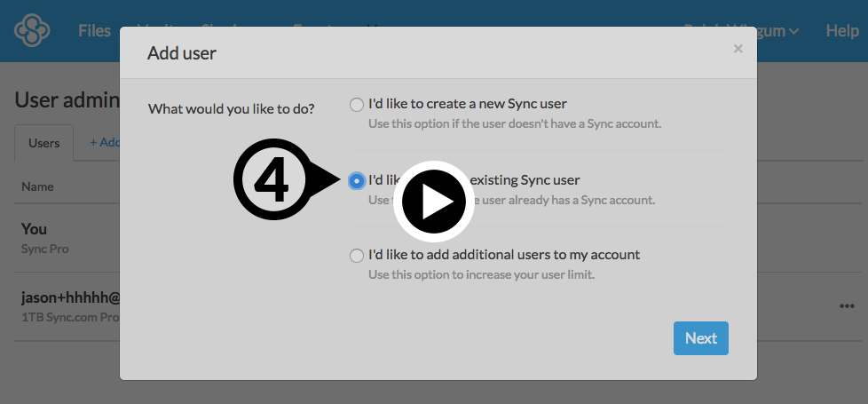Open the Help menu
The image size is (868, 404).
pyautogui.click(x=841, y=31)
